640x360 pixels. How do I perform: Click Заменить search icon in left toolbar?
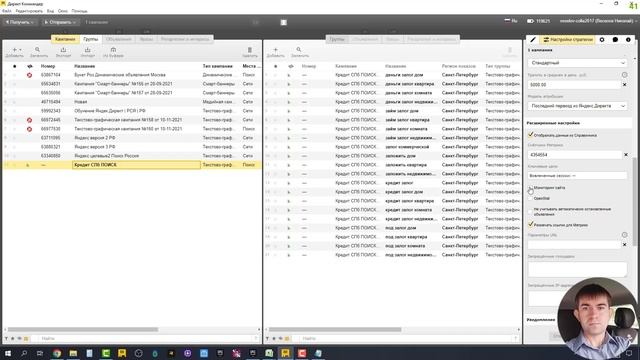[38, 52]
